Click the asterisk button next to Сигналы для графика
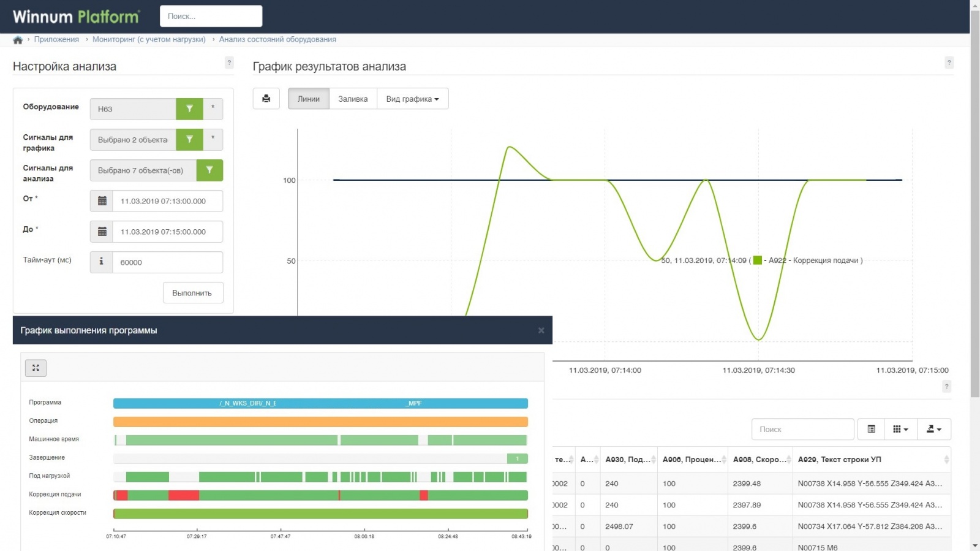Image resolution: width=980 pixels, height=551 pixels. 213,140
